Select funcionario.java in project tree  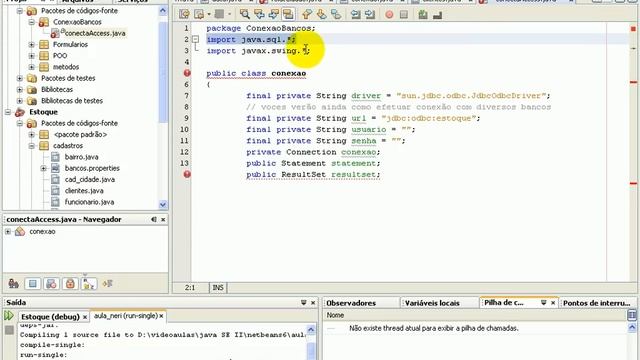(89, 202)
